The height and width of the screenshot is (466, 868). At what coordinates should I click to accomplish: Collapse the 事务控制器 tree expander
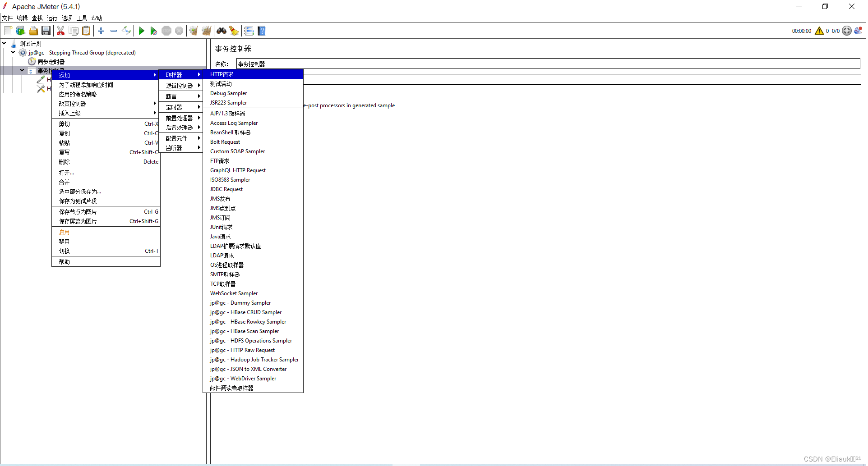point(22,70)
